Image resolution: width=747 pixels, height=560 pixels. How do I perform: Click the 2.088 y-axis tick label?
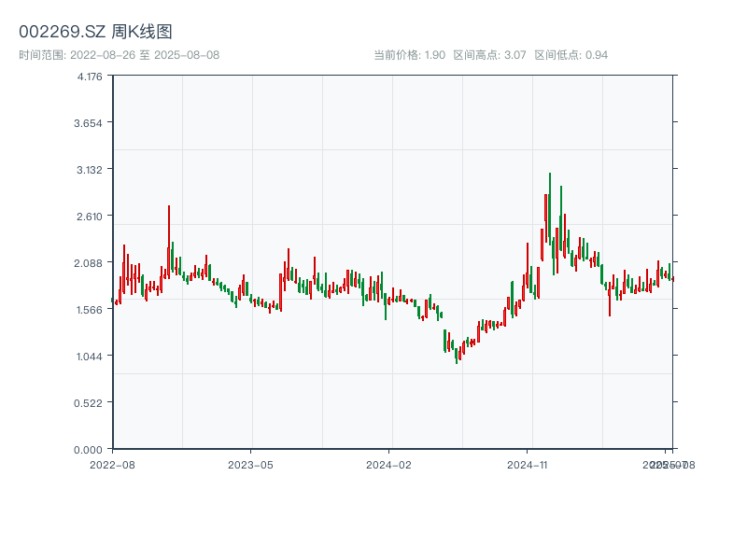click(x=90, y=262)
